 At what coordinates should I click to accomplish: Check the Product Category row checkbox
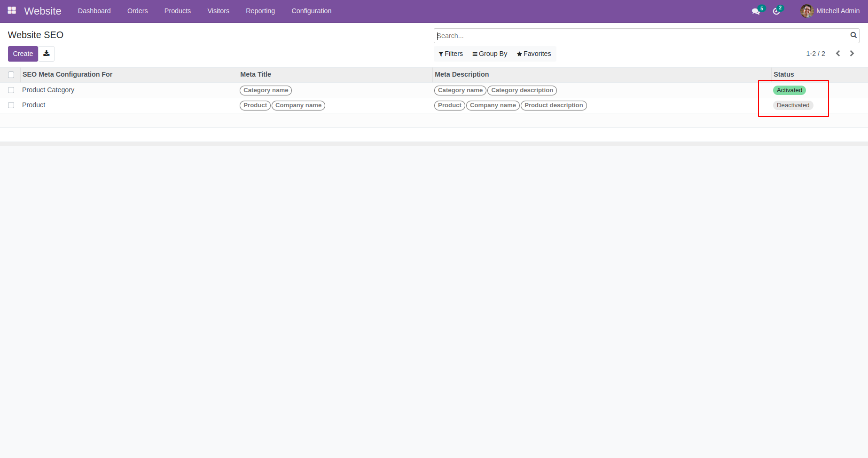tap(11, 90)
